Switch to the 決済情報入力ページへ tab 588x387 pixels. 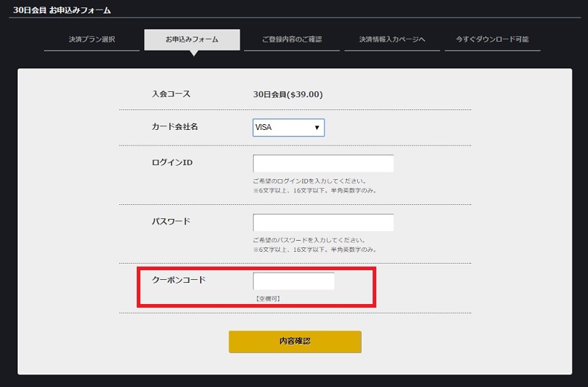coord(392,40)
